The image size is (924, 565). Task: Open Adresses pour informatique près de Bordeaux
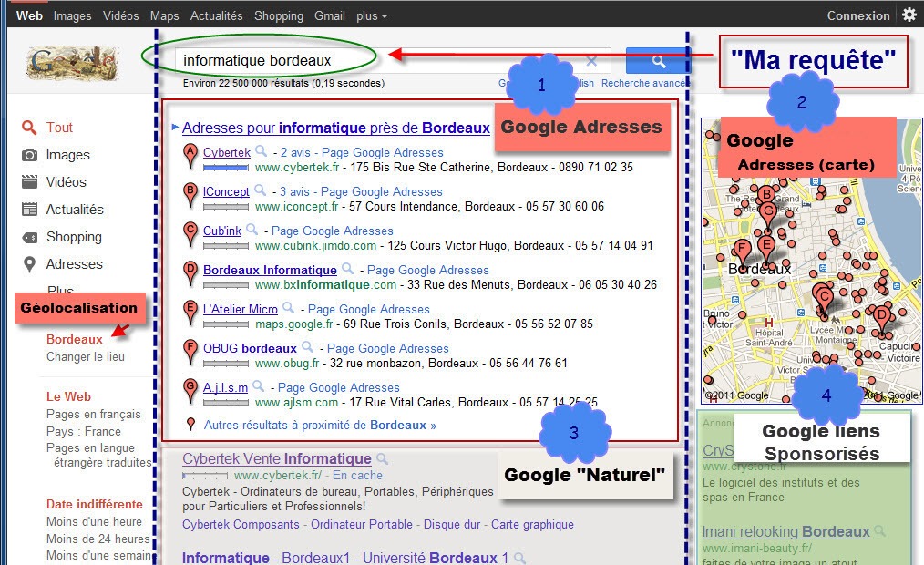click(x=336, y=128)
